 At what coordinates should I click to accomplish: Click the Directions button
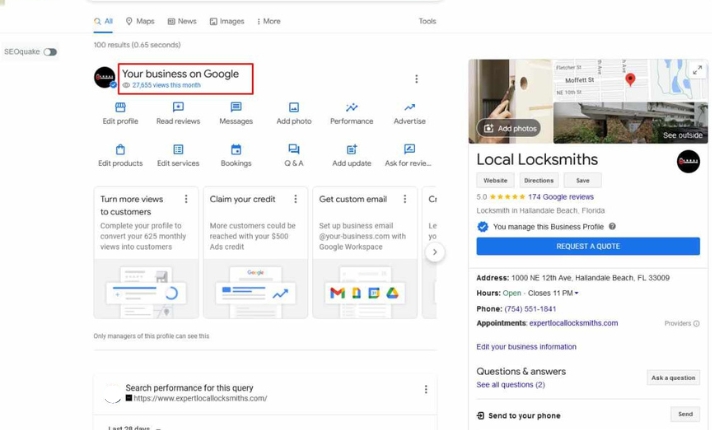[539, 180]
